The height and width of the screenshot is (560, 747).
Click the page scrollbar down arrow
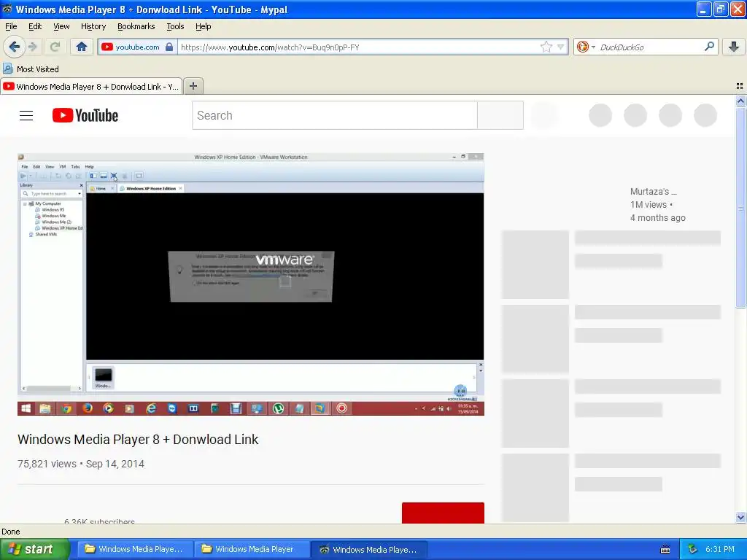[x=740, y=517]
